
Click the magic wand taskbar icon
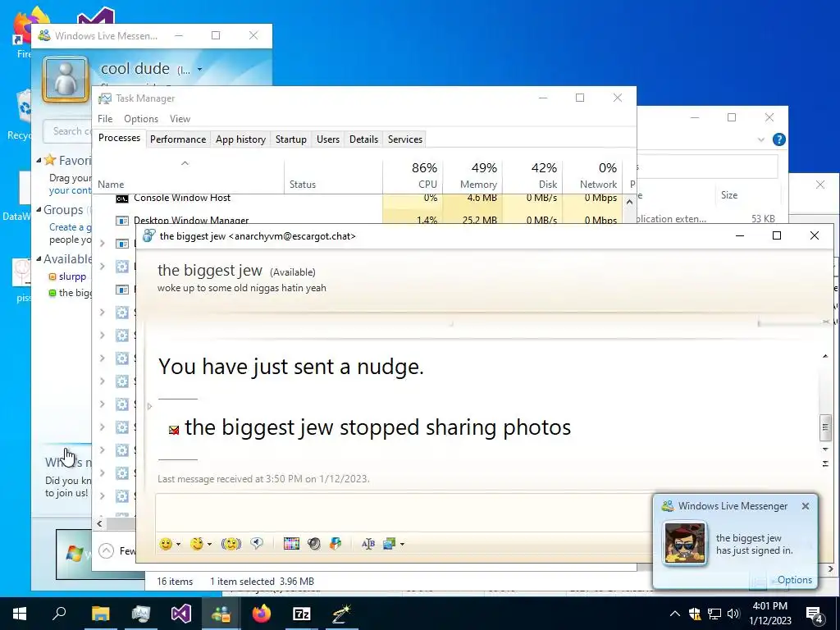tap(342, 614)
